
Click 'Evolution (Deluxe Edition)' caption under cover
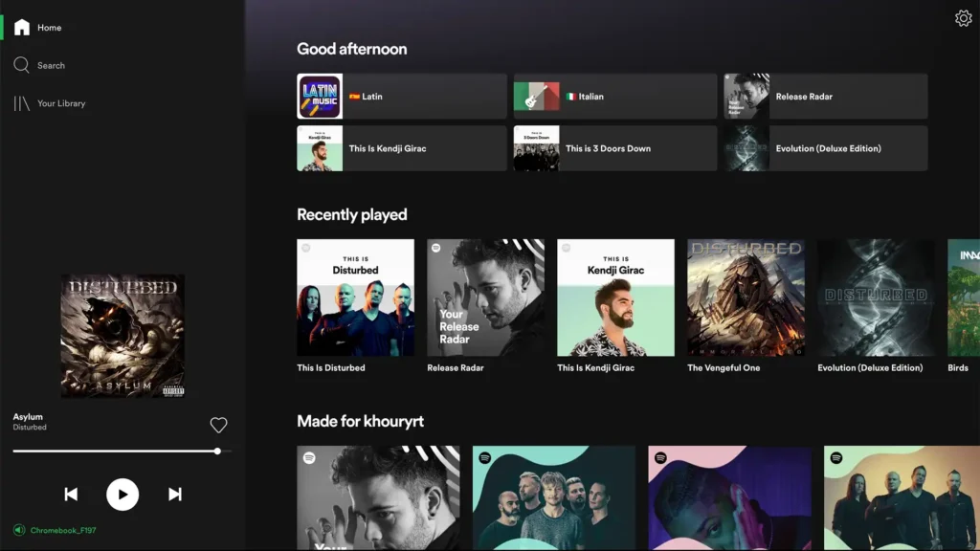point(870,368)
